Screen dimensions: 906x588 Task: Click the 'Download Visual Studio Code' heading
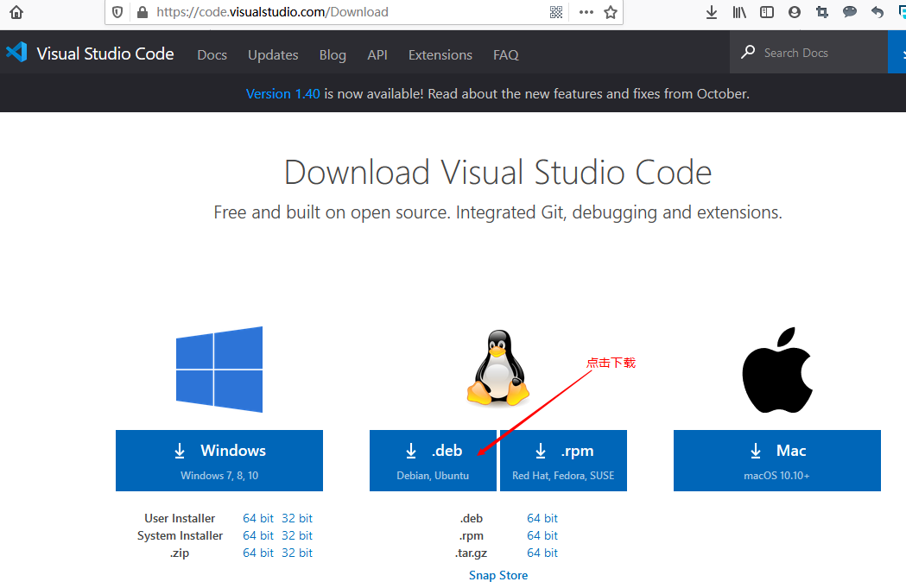(x=498, y=172)
